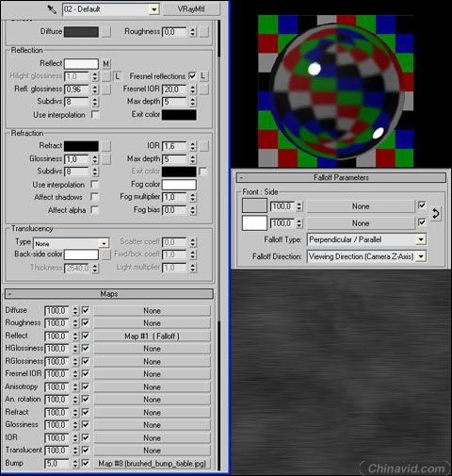
Task: Click the swap Front/Side colors arrow icon
Action: pyautogui.click(x=435, y=214)
